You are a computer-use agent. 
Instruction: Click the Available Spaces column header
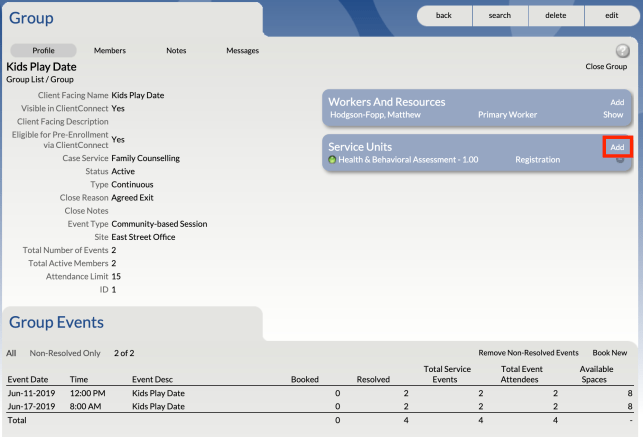(596, 374)
